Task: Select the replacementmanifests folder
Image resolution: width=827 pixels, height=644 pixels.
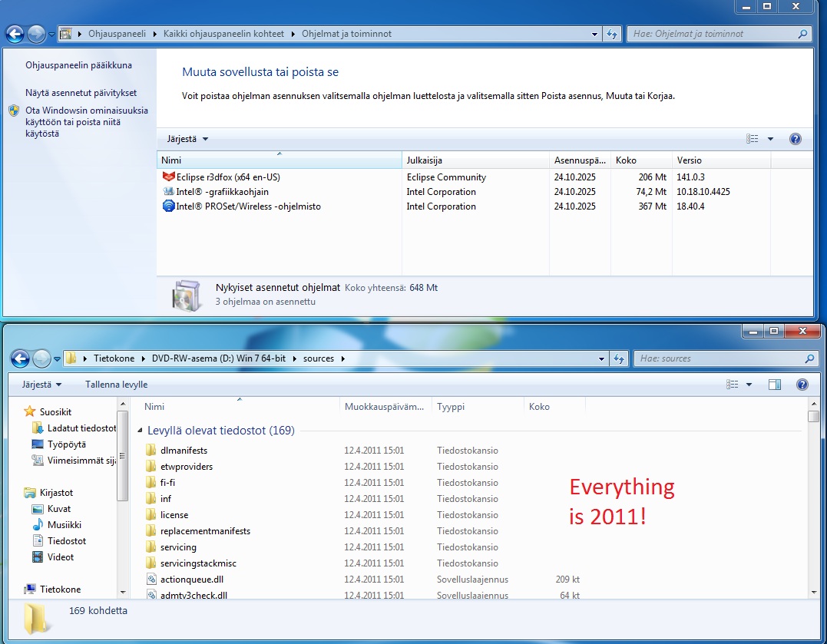Action: 205,531
